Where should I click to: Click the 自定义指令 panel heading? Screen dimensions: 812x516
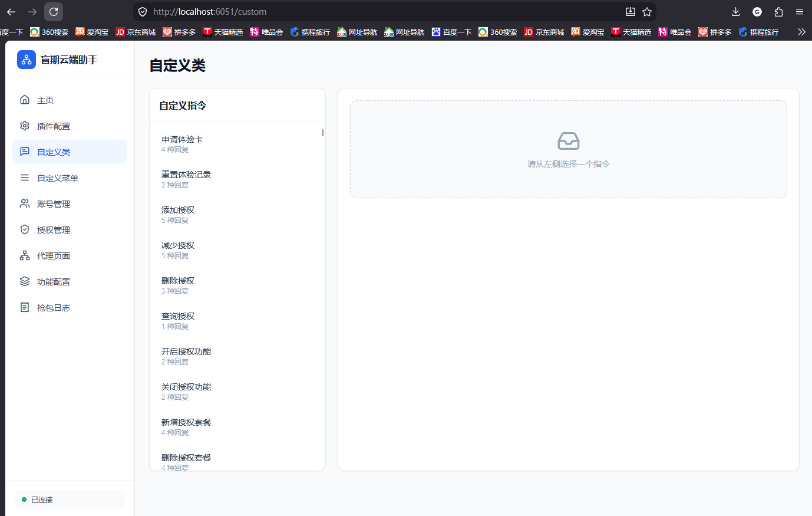pyautogui.click(x=183, y=106)
